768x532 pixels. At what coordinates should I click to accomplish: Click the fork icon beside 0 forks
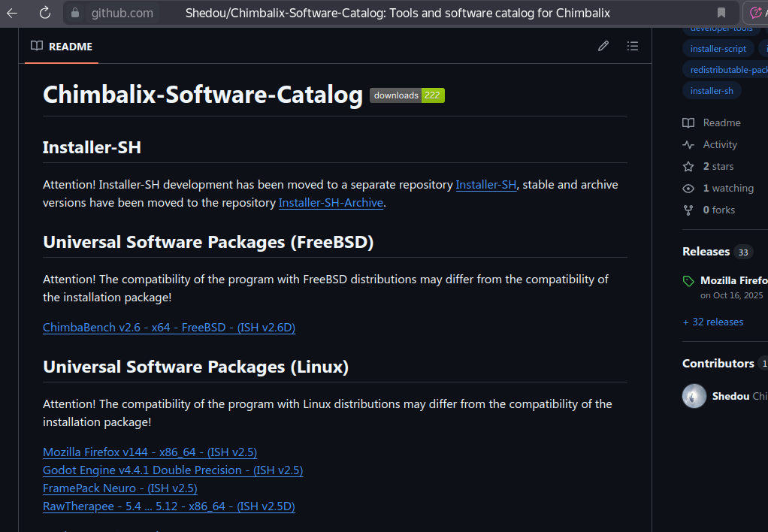(688, 210)
